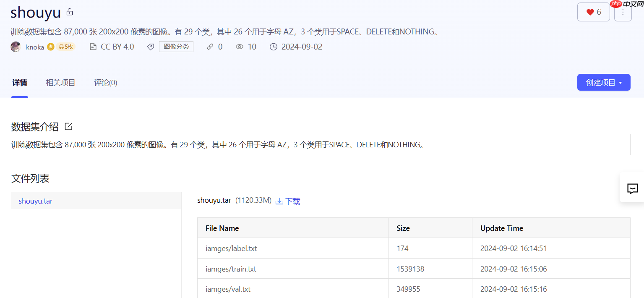Screen dimensions: 644x298
Task: Open the 创建项目 dropdown arrow
Action: [620, 82]
